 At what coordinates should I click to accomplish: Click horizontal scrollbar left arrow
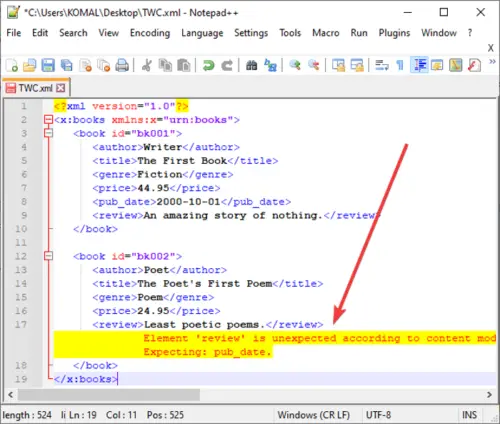(11, 395)
